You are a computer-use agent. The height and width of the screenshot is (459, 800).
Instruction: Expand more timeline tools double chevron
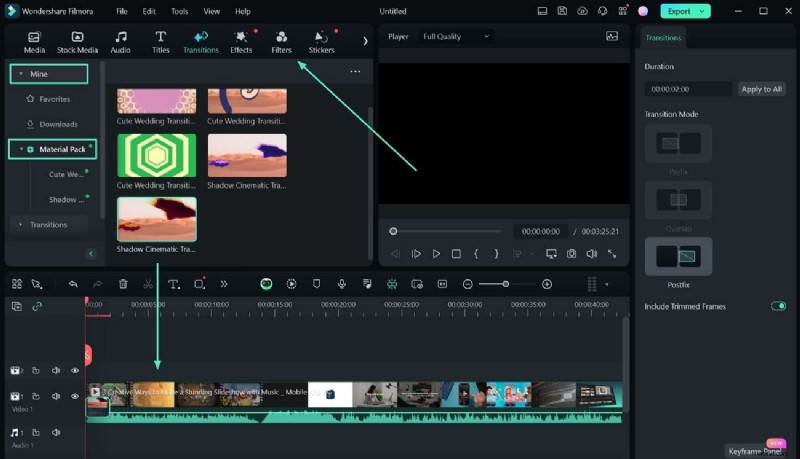pyautogui.click(x=224, y=284)
